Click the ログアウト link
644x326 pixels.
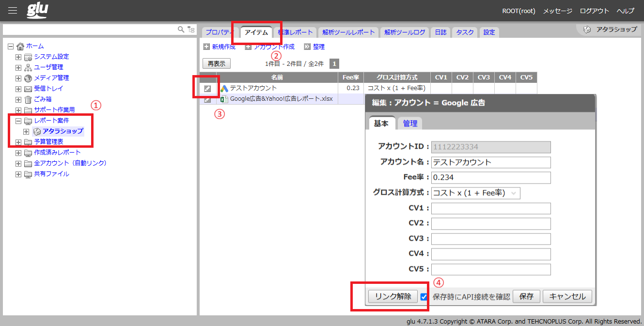coord(595,11)
